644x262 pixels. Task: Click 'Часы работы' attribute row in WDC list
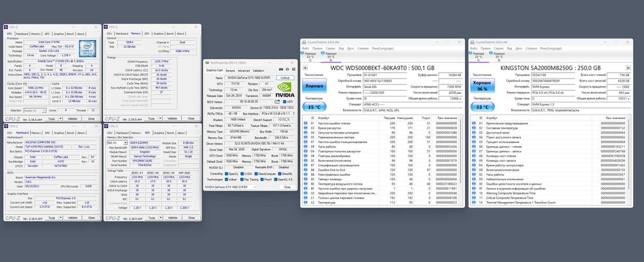click(x=381, y=146)
